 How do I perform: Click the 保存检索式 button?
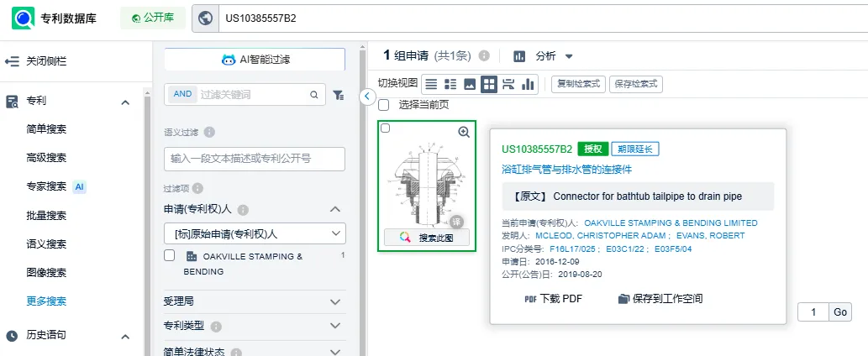[636, 85]
